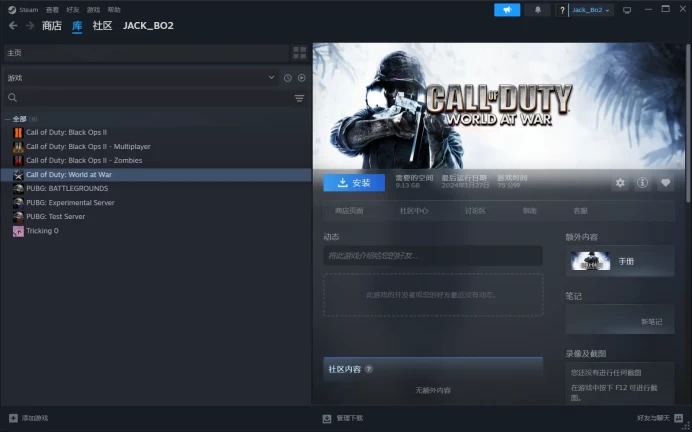Viewport: 692px width, 432px height.
Task: Click the activity share text field
Action: (433, 255)
